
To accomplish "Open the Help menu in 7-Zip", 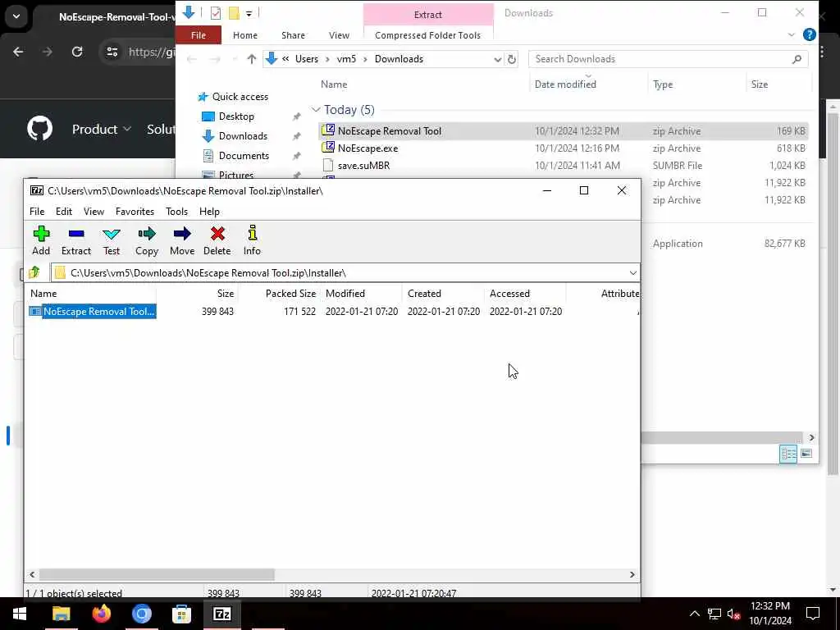I will click(209, 212).
